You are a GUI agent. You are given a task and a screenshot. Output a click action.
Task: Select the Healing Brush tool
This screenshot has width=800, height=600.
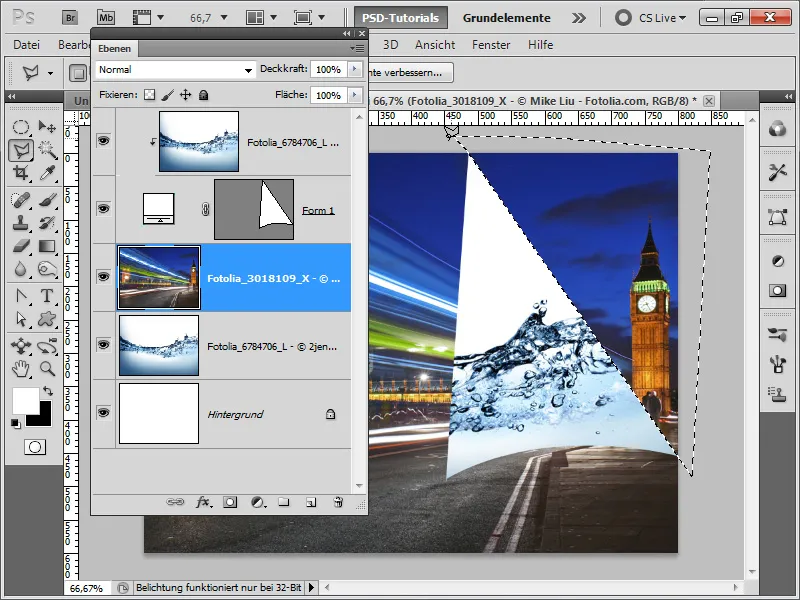20,200
